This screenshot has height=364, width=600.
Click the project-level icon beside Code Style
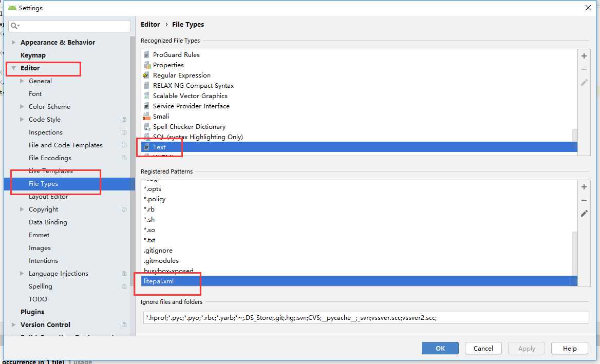tap(124, 119)
